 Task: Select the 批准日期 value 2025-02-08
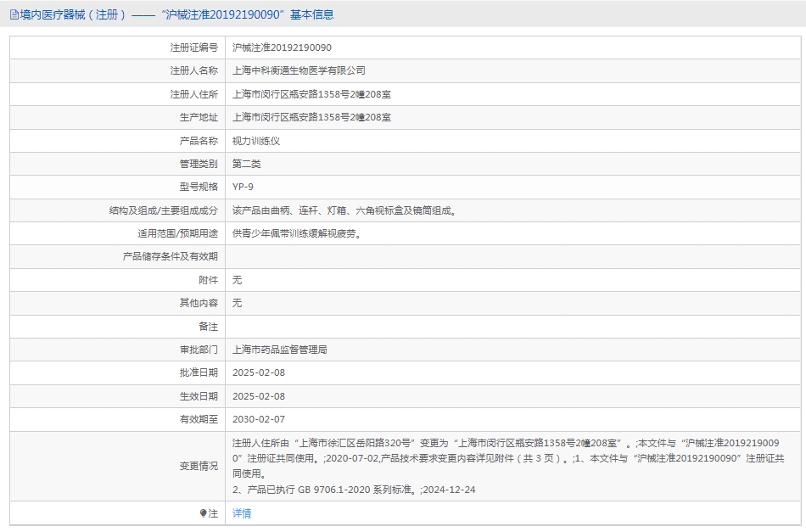[259, 373]
